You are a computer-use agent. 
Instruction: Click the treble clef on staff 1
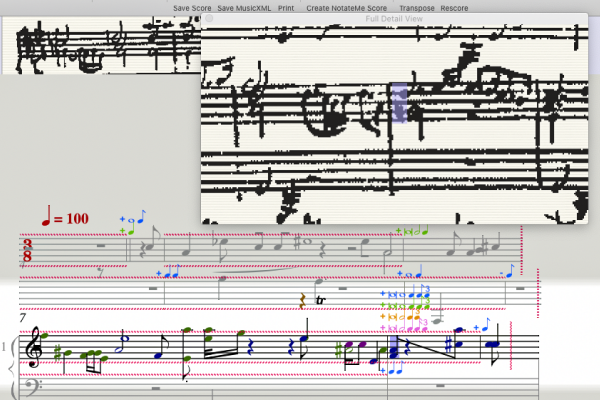[x=35, y=347]
